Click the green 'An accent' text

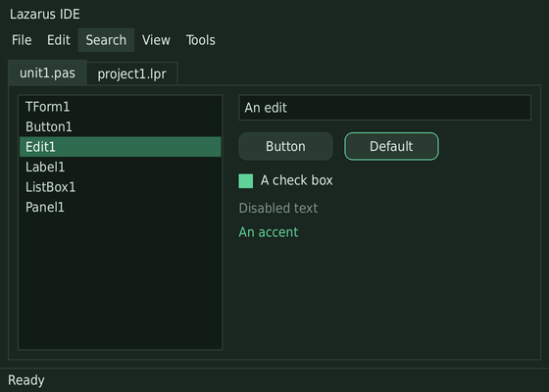(x=269, y=232)
